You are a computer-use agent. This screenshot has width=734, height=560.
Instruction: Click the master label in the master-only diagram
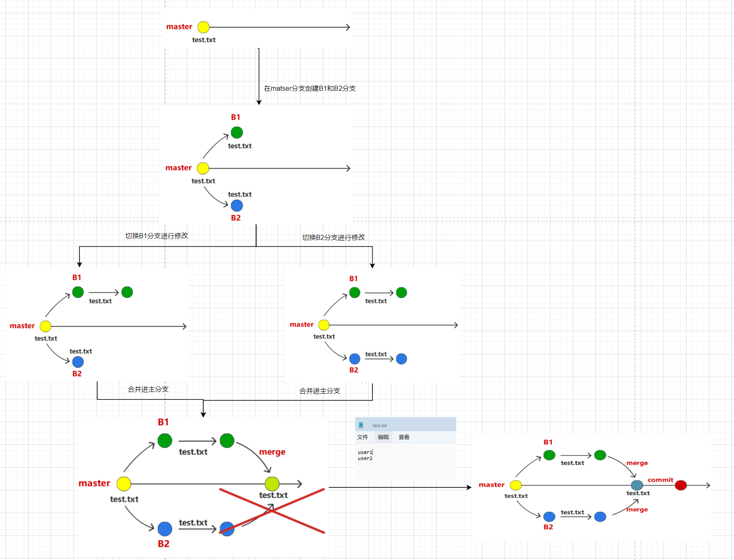point(179,26)
